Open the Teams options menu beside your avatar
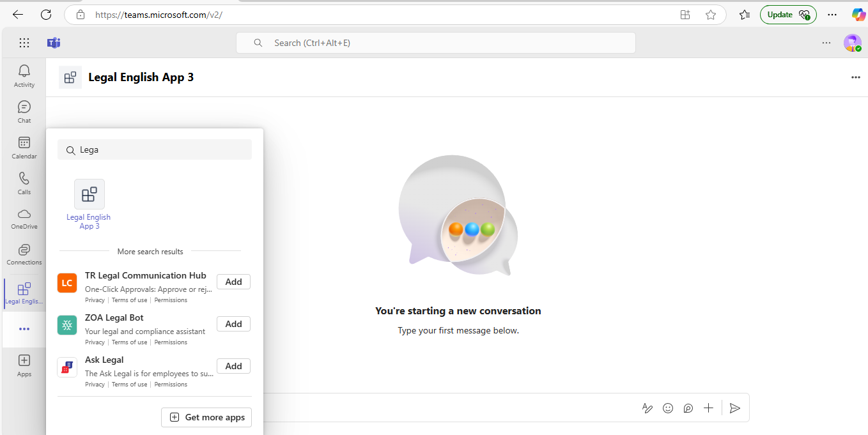The width and height of the screenshot is (868, 435). (x=826, y=43)
